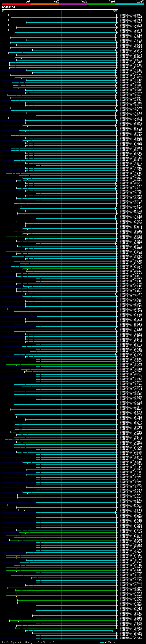This screenshot has width=146, height=644.
Task: Select the UniRef100_Q00984 label
Action: click(x=131, y=93)
